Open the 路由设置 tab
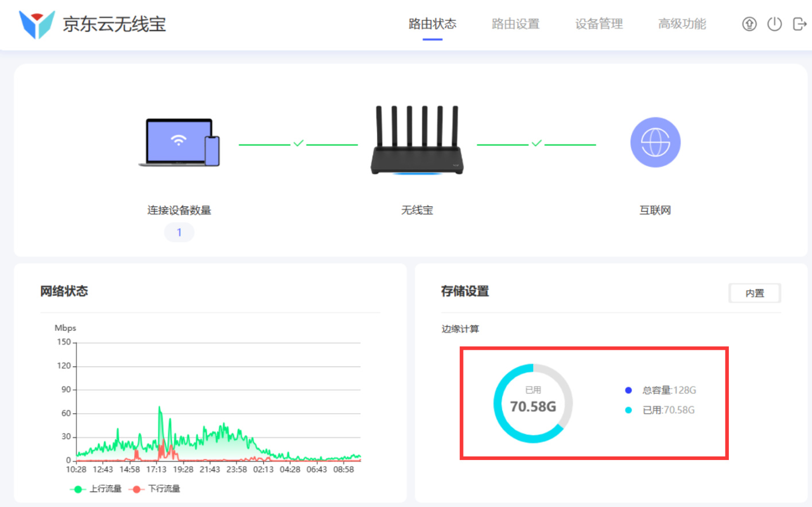812x507 pixels. pos(516,24)
